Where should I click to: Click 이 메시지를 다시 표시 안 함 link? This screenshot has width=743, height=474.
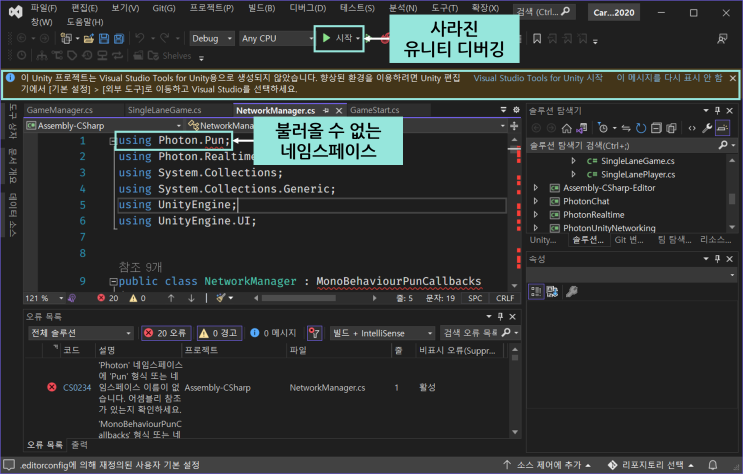(669, 78)
